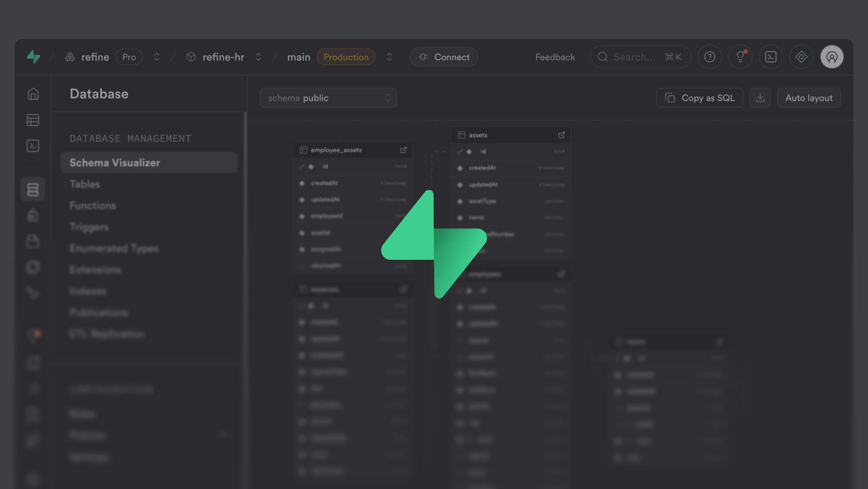Open Tables under Database Management
868x489 pixels.
[84, 184]
